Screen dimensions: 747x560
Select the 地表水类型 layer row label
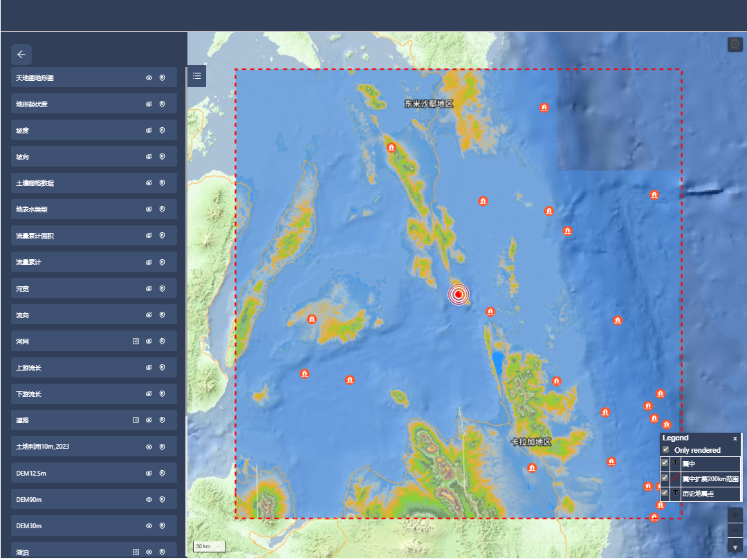[x=31, y=209]
